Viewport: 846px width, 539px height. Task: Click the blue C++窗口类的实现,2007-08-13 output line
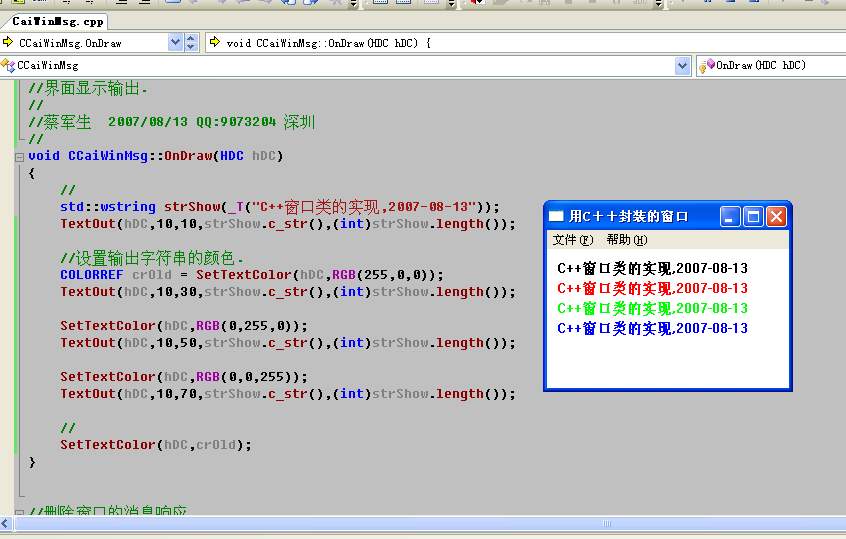coord(652,328)
